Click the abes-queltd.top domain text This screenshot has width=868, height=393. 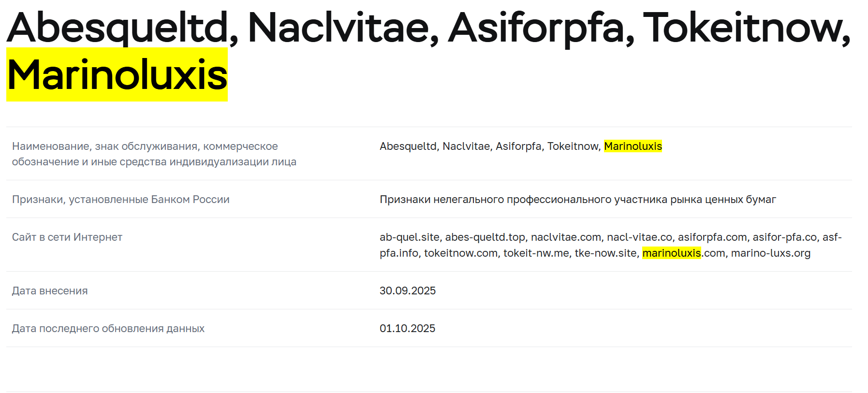click(x=485, y=237)
